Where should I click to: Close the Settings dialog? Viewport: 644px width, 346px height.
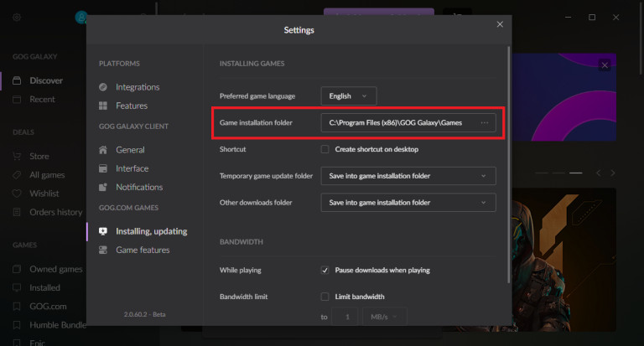[500, 24]
